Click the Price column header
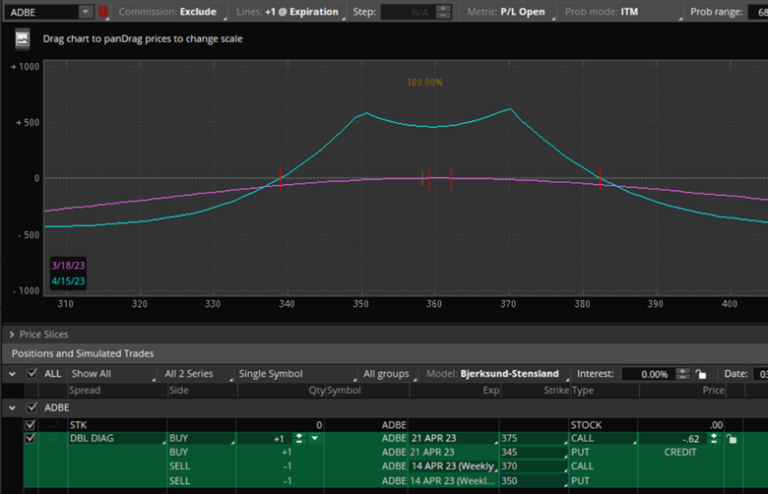Screen dimensions: 768x494 tap(713, 390)
